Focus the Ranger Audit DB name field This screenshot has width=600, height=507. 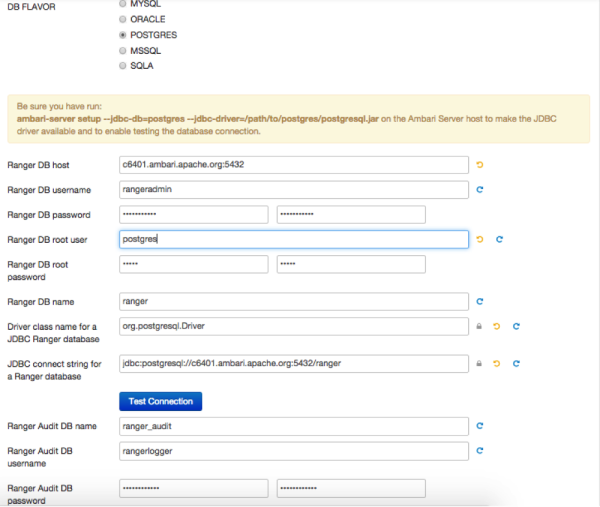click(294, 426)
